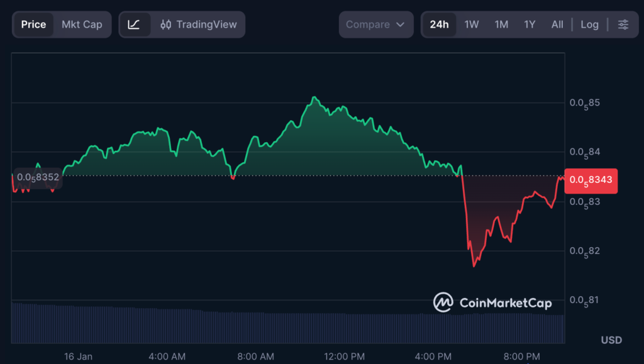Click the CoinMarketCap logo watermark
The height and width of the screenshot is (364, 644).
click(492, 302)
